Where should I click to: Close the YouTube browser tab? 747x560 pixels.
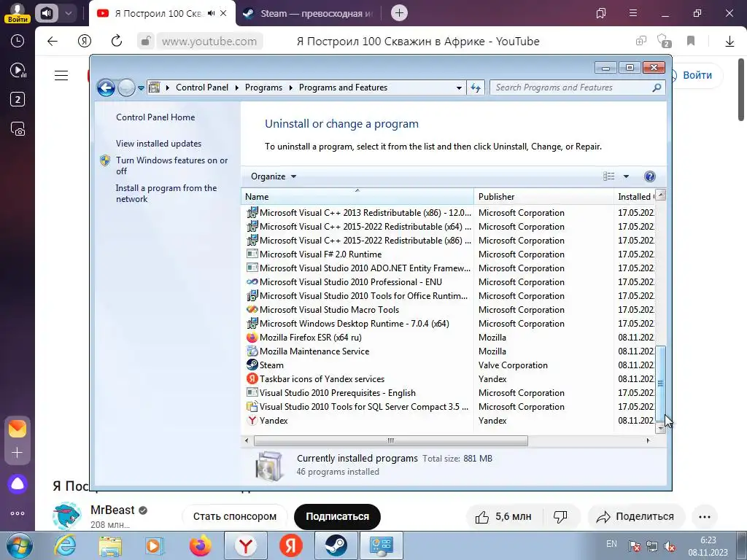click(223, 13)
